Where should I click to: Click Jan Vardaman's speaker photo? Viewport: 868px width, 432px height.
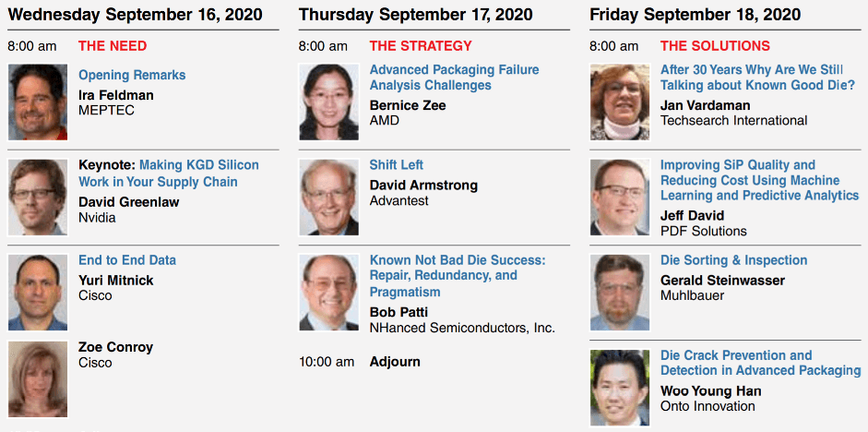pyautogui.click(x=620, y=102)
